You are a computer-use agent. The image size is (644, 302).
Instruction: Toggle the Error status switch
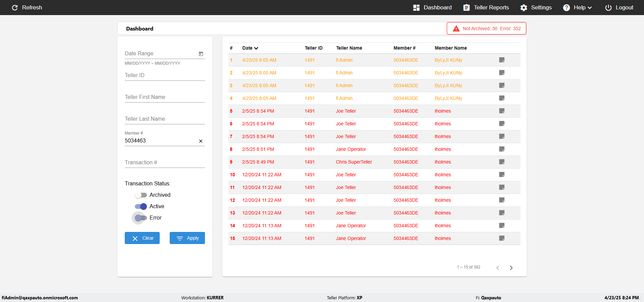point(140,218)
